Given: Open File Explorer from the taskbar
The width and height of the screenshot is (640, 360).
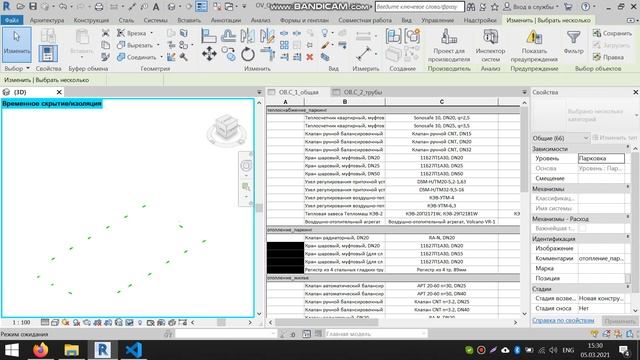Looking at the screenshot, I should pos(71,350).
